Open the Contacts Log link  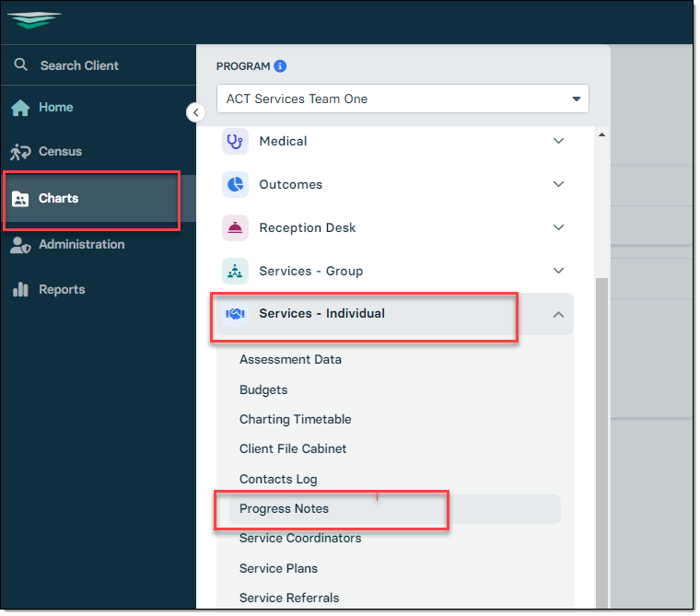(278, 480)
